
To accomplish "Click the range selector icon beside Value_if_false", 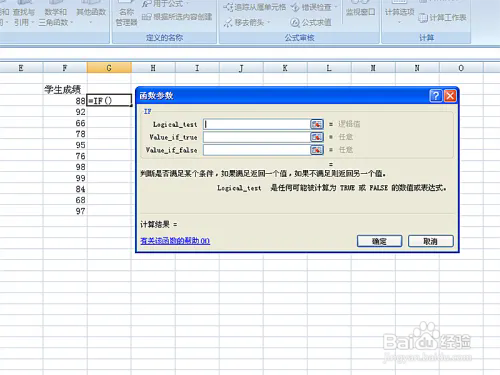I will pos(317,150).
